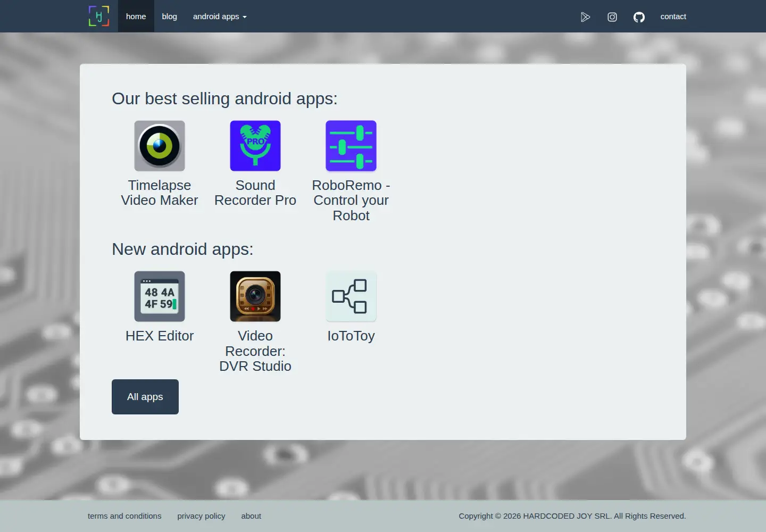Image resolution: width=766 pixels, height=532 pixels.
Task: Expand the android apps dropdown menu
Action: 220,16
